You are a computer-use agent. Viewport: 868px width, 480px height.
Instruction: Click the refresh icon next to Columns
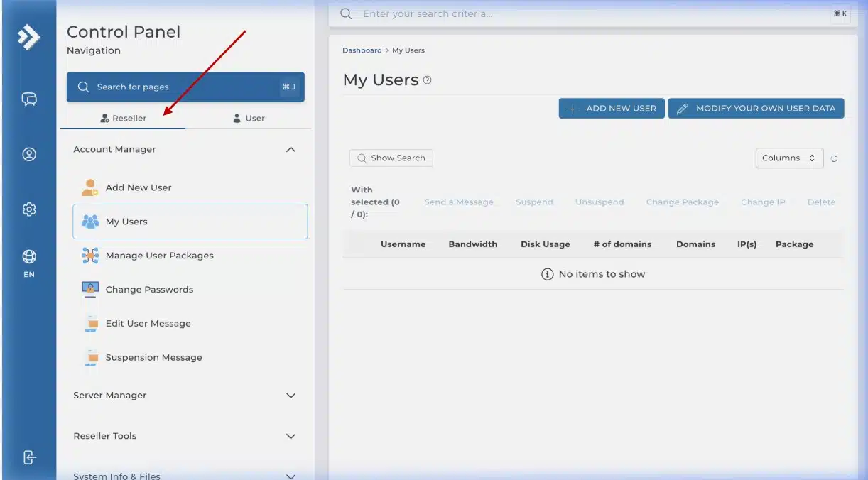pyautogui.click(x=834, y=158)
